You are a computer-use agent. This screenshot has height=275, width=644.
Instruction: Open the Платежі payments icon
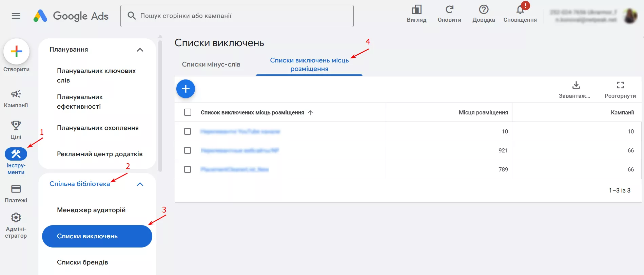16,189
